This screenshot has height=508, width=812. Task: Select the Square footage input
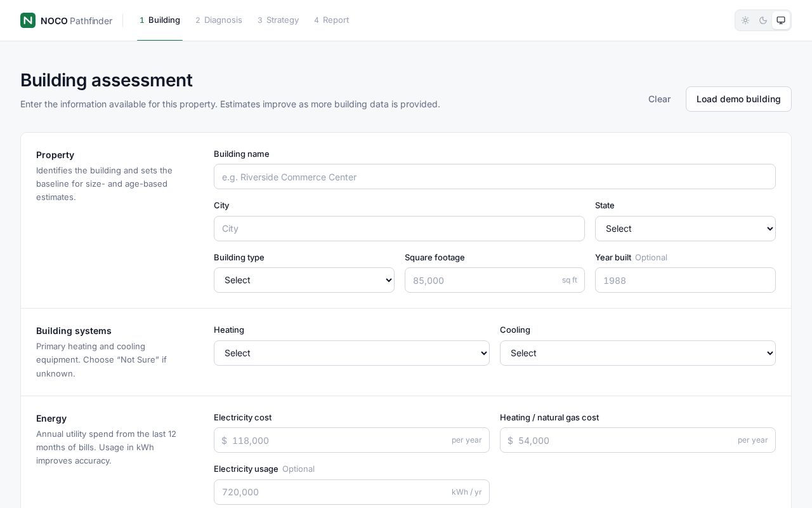click(x=495, y=280)
